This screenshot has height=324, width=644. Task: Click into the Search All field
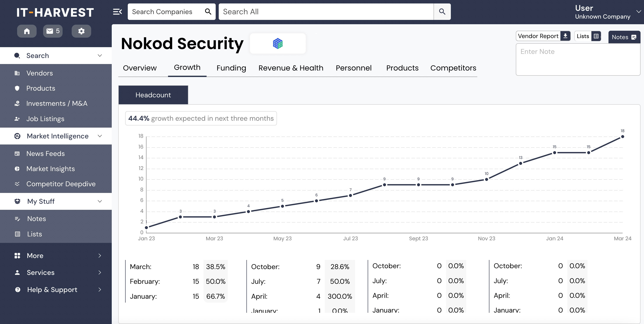[326, 12]
